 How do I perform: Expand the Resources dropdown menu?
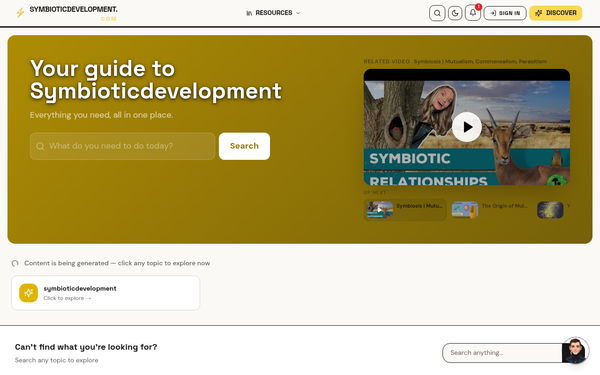point(273,13)
